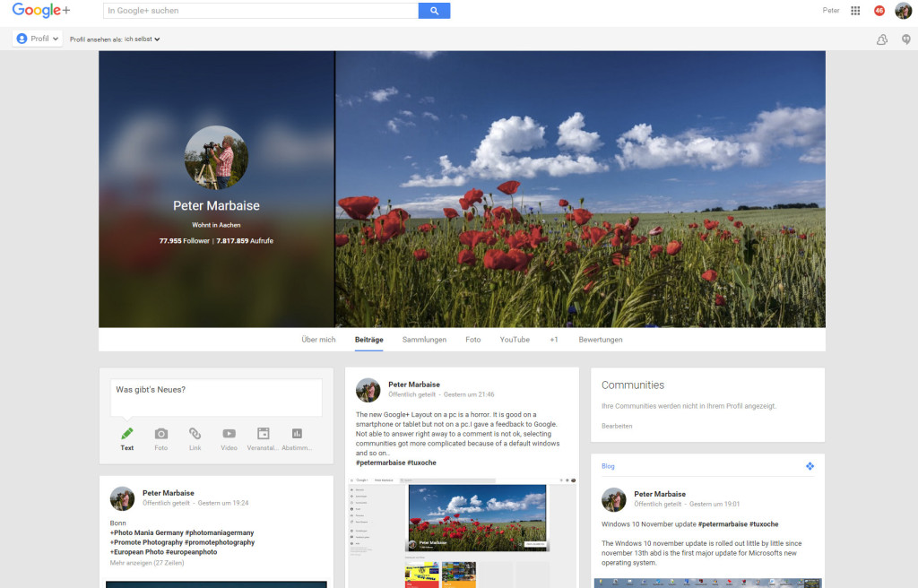The image size is (918, 588).
Task: Select the green Text pencil icon
Action: pyautogui.click(x=127, y=434)
